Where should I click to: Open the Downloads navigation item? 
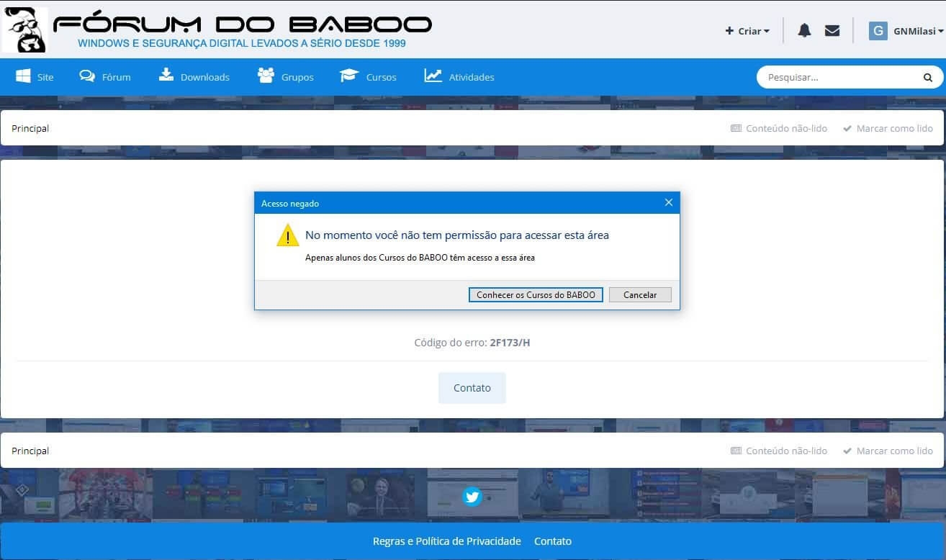194,76
